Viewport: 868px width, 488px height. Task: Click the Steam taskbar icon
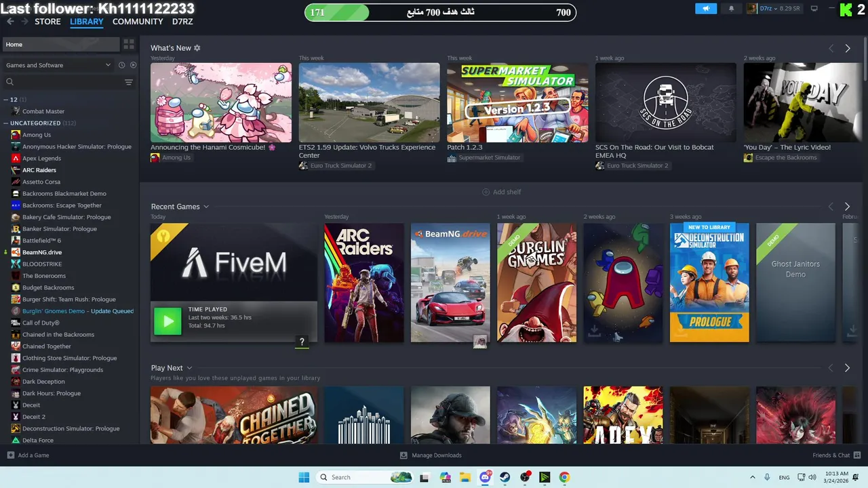505,477
